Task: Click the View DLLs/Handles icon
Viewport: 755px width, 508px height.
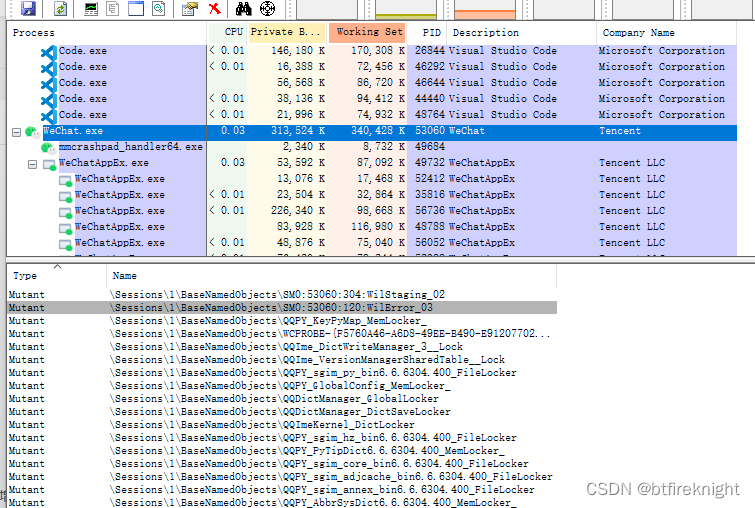Action: point(158,8)
